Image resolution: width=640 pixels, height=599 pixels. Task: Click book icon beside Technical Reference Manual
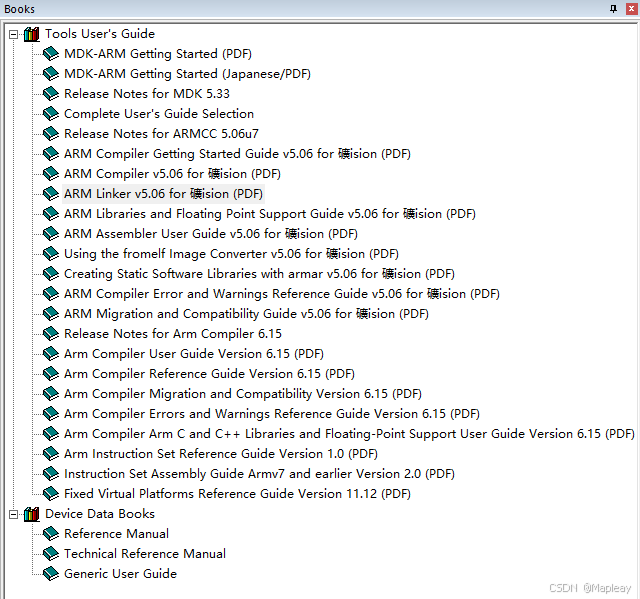(51, 554)
